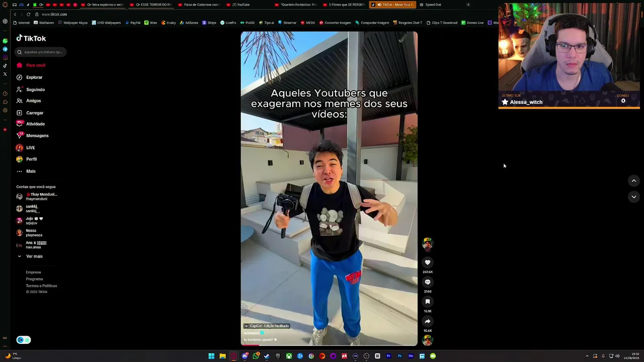The width and height of the screenshot is (644, 362).
Task: Share the video with arrow icon
Action: (x=428, y=321)
